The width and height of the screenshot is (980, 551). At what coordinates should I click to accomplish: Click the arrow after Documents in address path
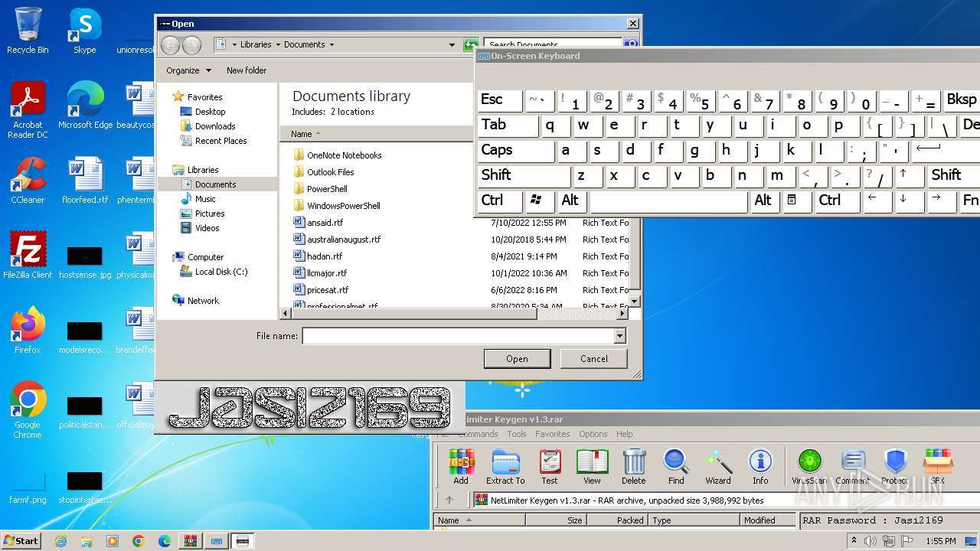pyautogui.click(x=332, y=44)
